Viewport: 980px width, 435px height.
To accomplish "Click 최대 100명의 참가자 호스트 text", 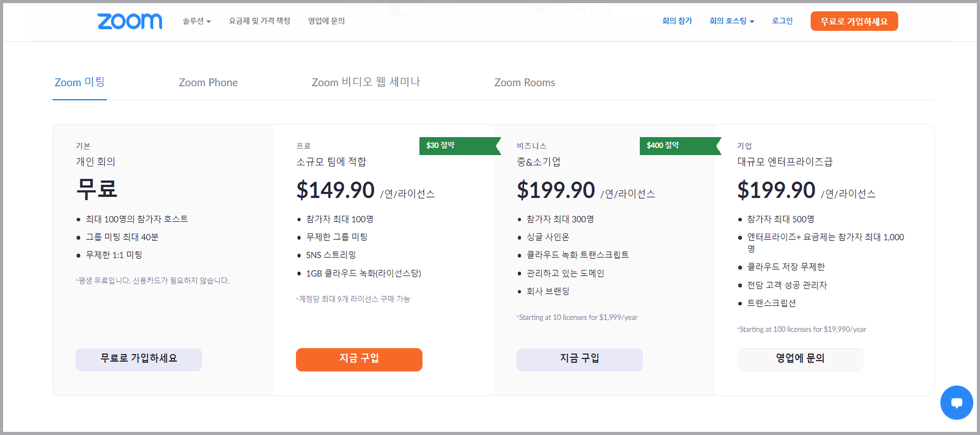I will click(x=137, y=219).
